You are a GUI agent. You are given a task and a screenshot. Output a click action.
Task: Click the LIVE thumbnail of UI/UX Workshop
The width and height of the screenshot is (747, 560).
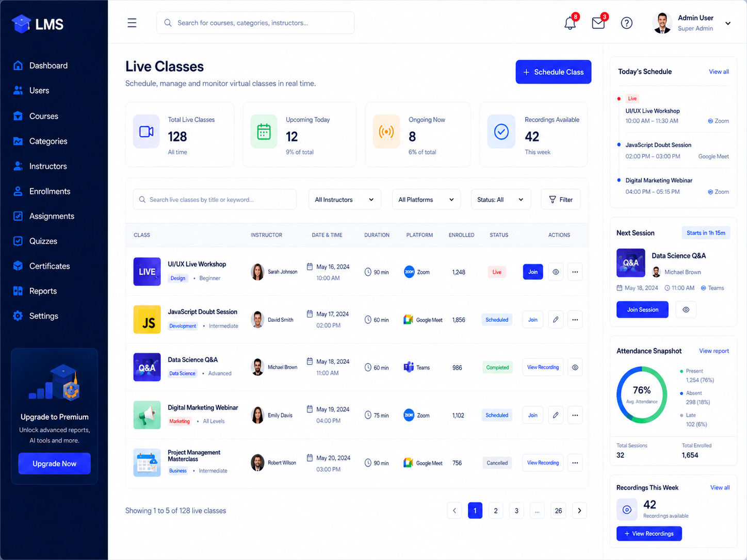coord(147,272)
